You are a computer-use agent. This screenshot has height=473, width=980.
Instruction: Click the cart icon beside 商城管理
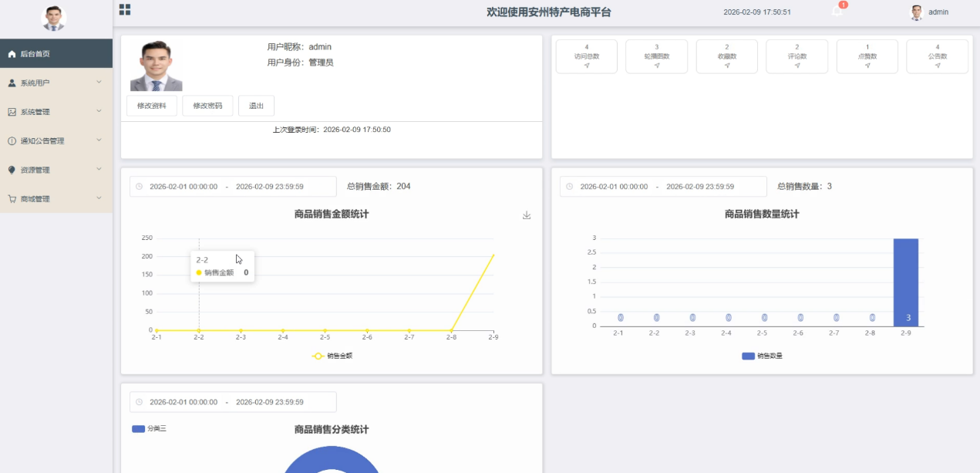pos(12,199)
